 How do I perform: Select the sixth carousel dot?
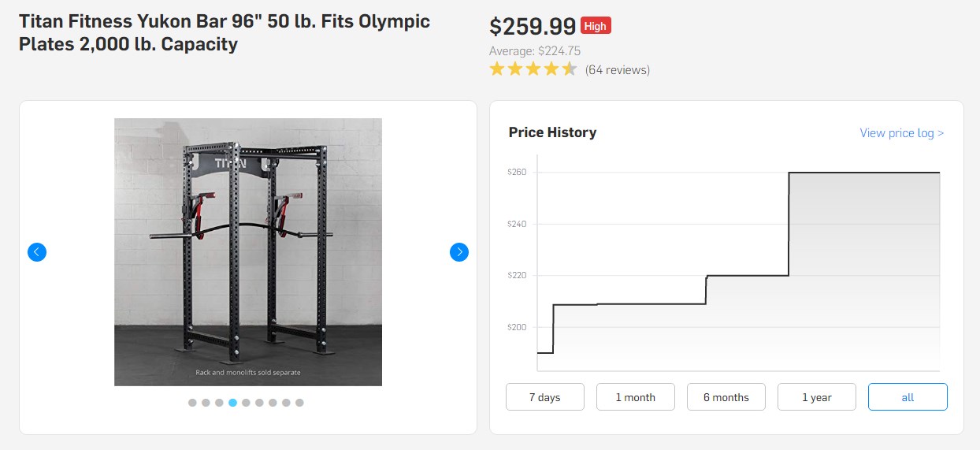point(259,403)
